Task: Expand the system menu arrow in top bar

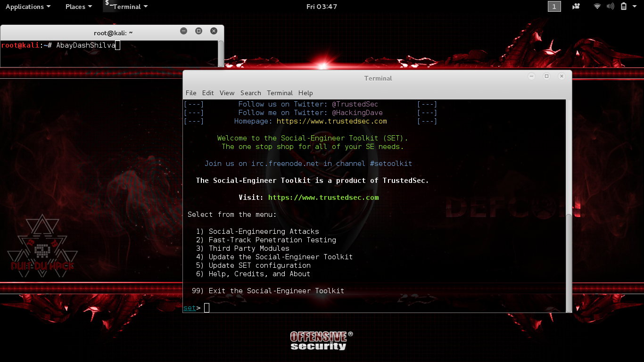Action: [634, 7]
